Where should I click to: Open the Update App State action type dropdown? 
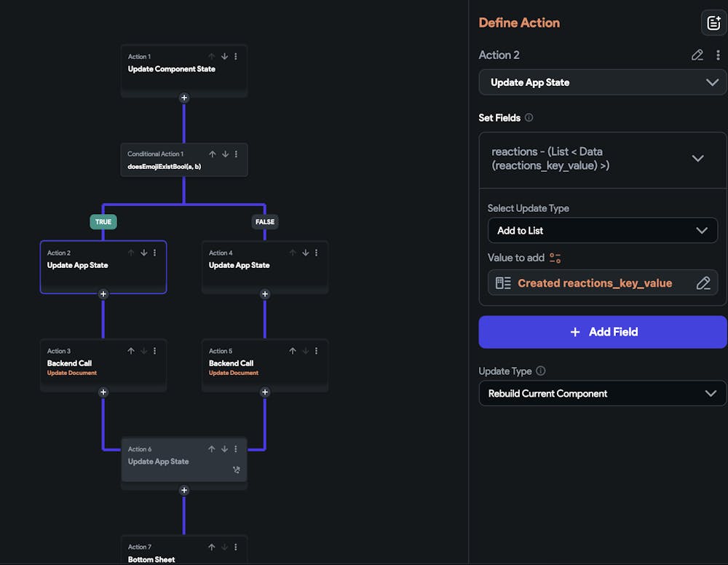(x=602, y=82)
